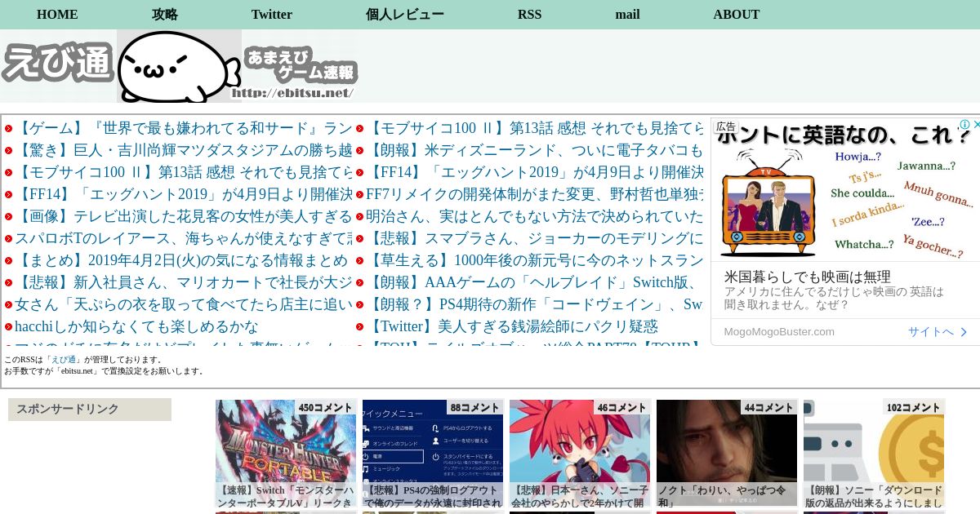Open 【驚き】巨人・吉川尚輝マツダスタジアム article
980x514 pixels.
click(184, 150)
